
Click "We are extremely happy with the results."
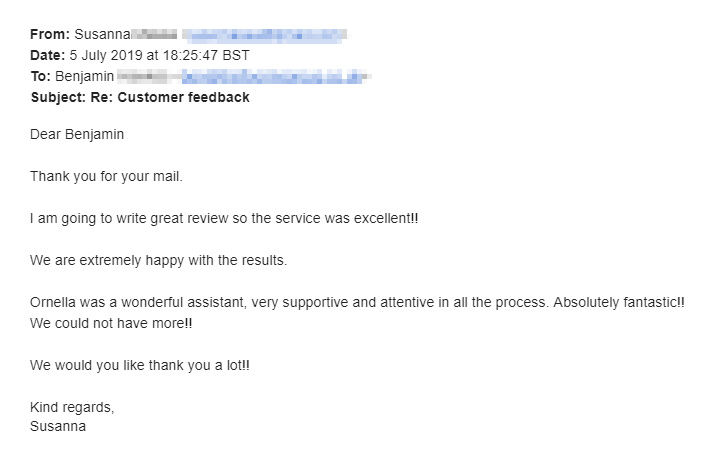[159, 260]
